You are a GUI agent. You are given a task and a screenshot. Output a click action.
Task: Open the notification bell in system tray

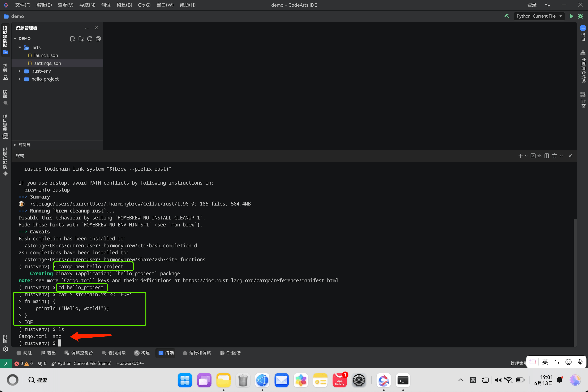point(560,380)
